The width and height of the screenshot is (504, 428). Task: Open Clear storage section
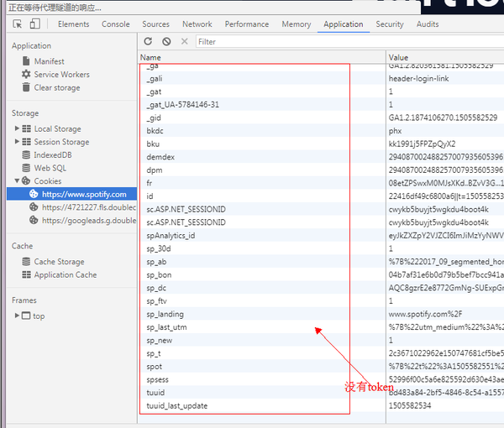[57, 87]
